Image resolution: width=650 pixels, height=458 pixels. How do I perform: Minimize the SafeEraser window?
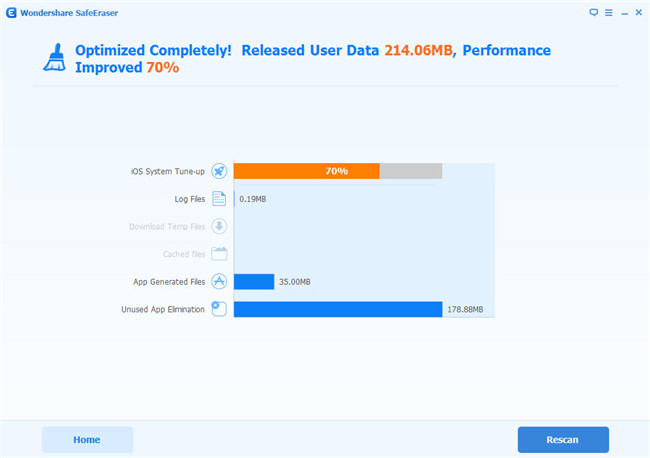(624, 14)
